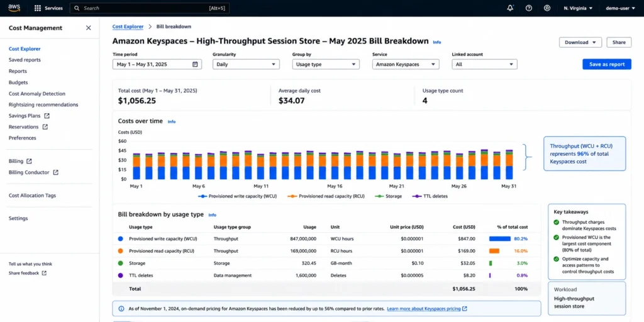644x322 pixels.
Task: Open Budgets in sidebar
Action: coord(18,82)
